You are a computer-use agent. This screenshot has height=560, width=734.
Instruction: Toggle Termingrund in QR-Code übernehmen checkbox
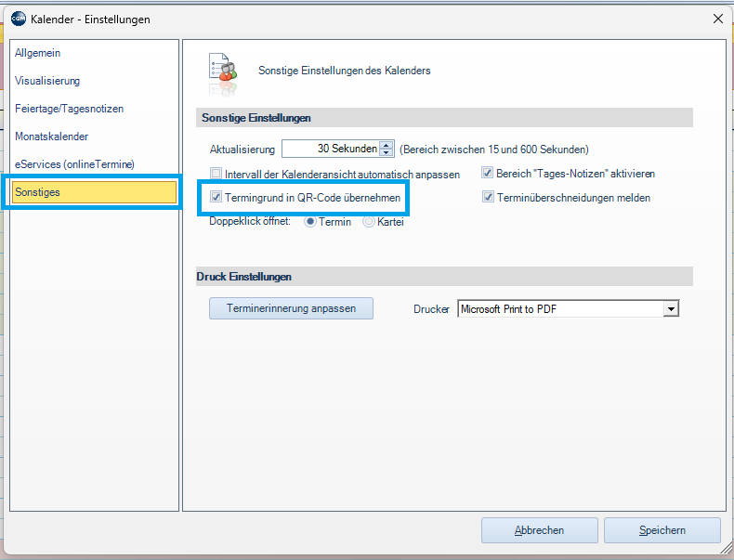[216, 198]
